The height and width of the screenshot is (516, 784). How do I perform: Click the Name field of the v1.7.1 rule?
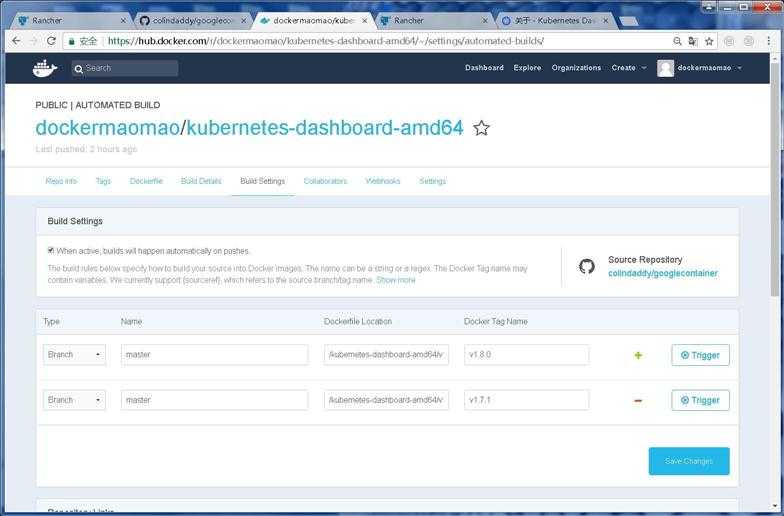tap(214, 400)
